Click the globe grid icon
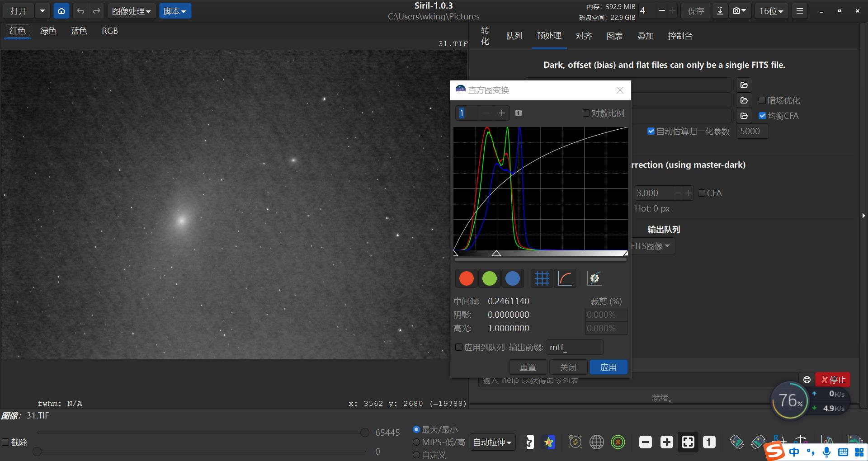Image resolution: width=868 pixels, height=461 pixels. click(596, 442)
